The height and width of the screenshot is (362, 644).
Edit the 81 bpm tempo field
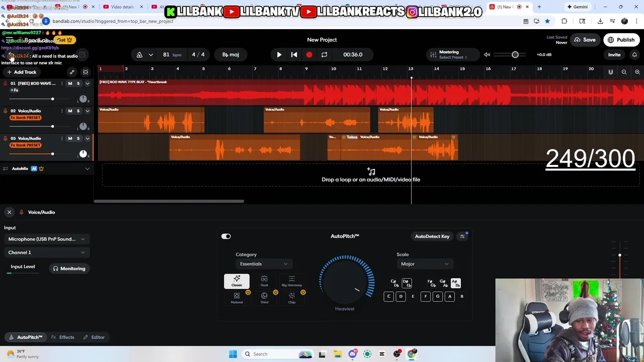coord(172,54)
